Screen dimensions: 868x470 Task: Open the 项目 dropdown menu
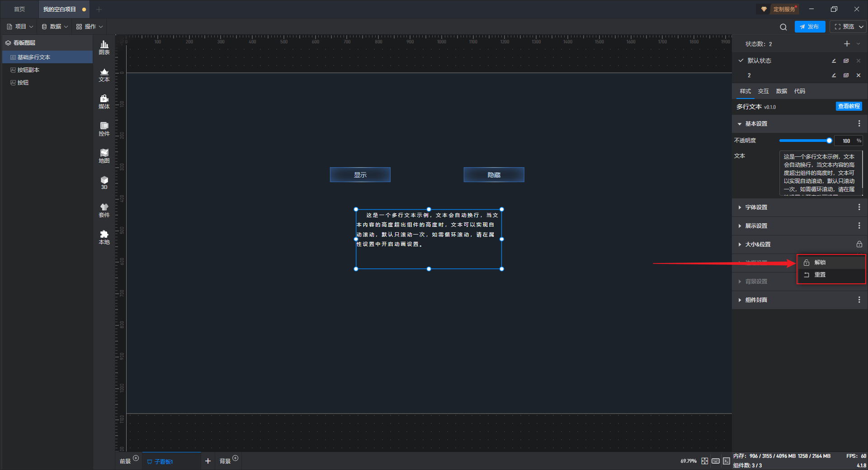coord(20,27)
